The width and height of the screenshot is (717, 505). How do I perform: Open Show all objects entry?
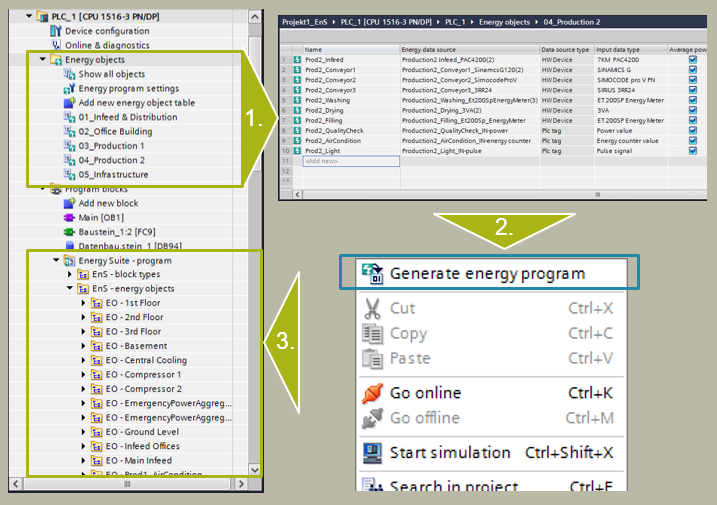(x=111, y=74)
